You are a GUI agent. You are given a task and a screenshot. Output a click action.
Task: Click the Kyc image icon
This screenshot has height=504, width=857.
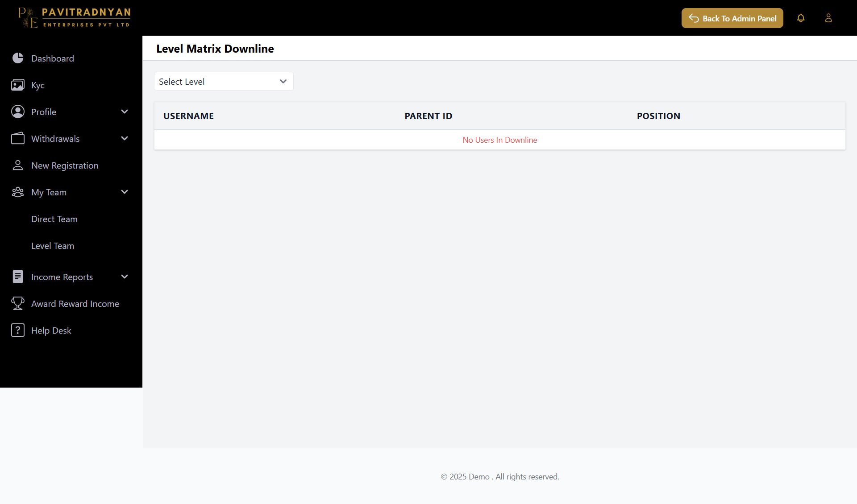18,85
